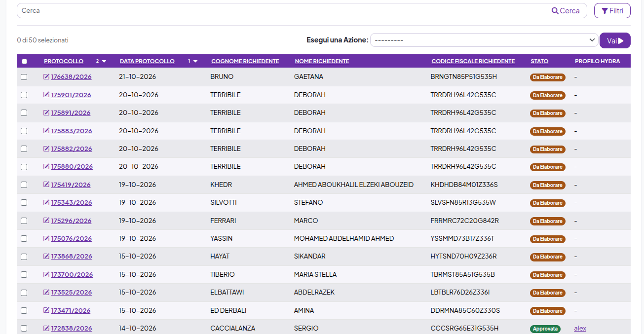Click the Approvata status badge for CACCIALANZA
Image resolution: width=644 pixels, height=334 pixels.
click(x=545, y=329)
